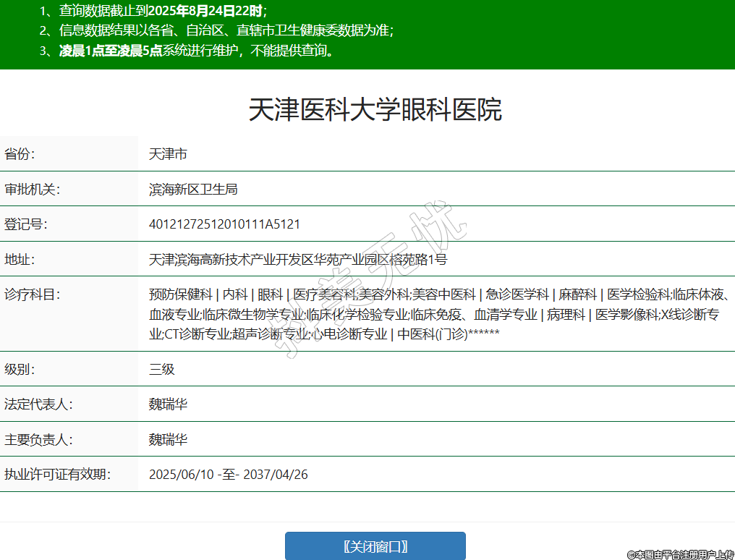Click the hospital title 天津医科大学眼科医院
Viewport: 735px width, 560px height.
tap(375, 110)
